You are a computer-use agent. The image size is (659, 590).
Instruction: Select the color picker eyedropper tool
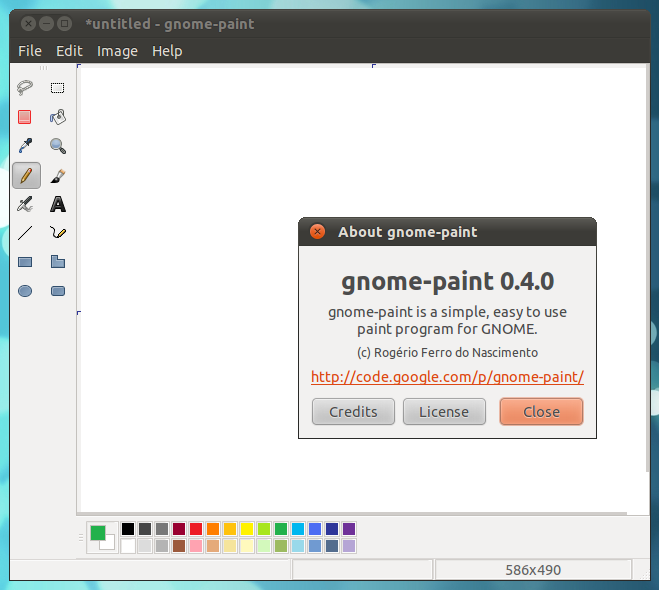25,146
